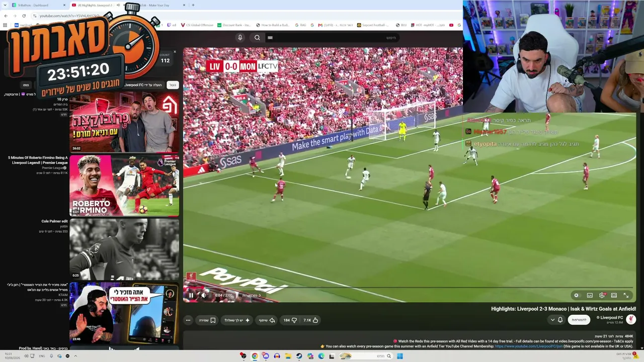
Task: Open Google Chrome from the taskbar
Action: [x=255, y=356]
